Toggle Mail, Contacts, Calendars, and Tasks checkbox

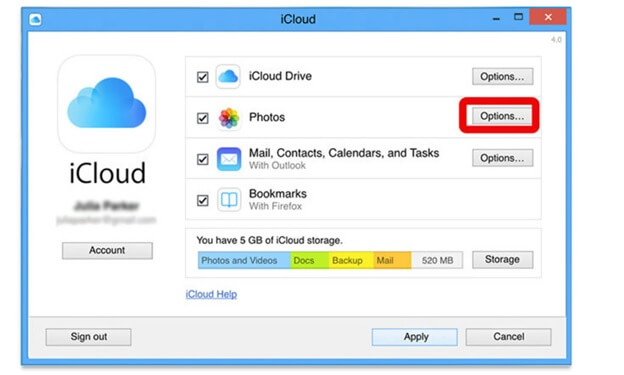click(203, 159)
